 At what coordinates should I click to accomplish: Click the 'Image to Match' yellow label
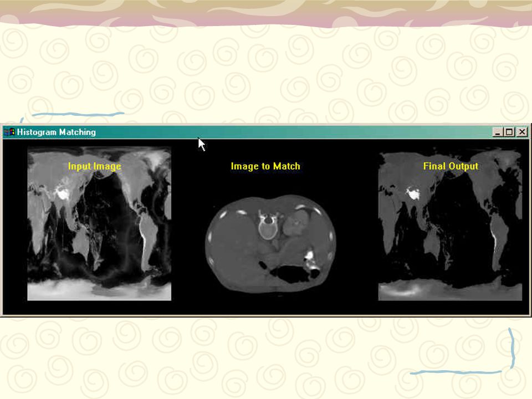[265, 166]
